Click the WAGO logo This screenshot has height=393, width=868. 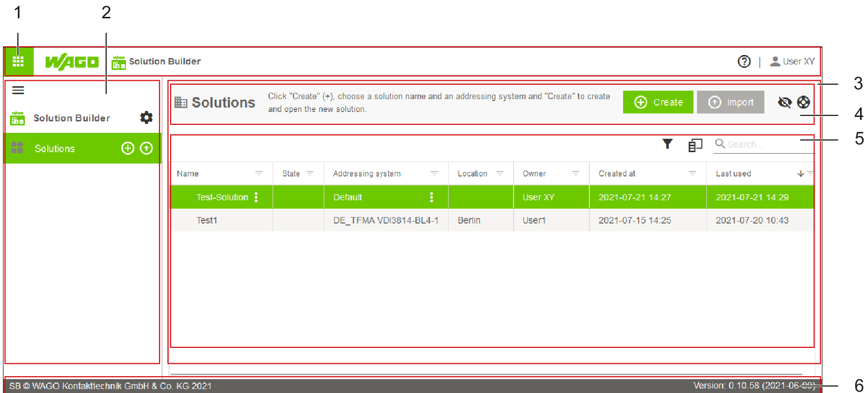(72, 62)
